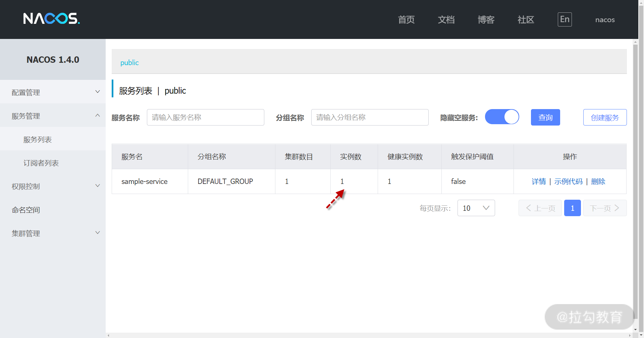The width and height of the screenshot is (644, 338).
Task: Open the 每页显示 page size dropdown
Action: coord(476,208)
